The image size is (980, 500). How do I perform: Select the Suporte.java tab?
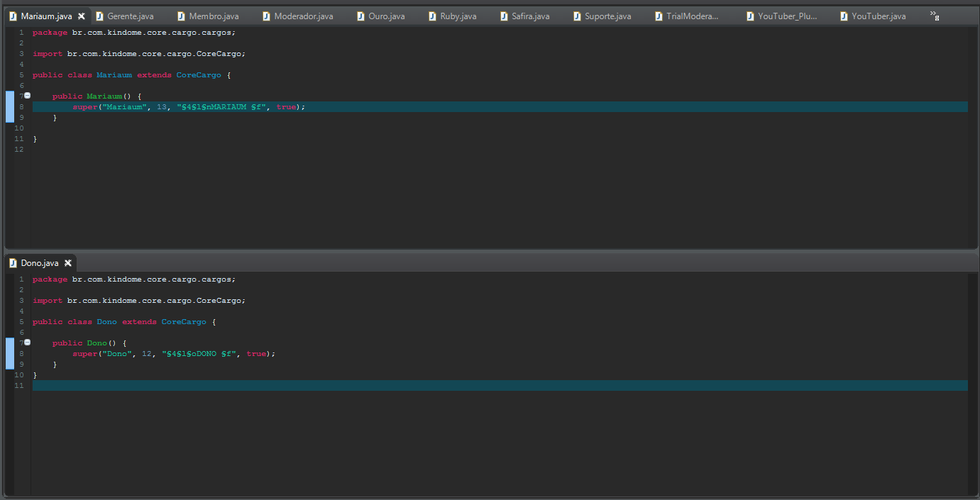607,16
